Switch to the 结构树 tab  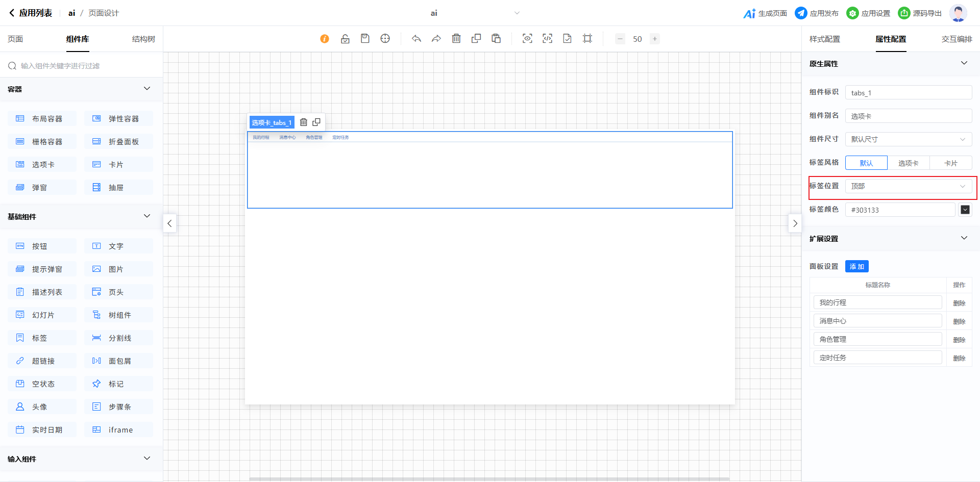[x=143, y=39]
